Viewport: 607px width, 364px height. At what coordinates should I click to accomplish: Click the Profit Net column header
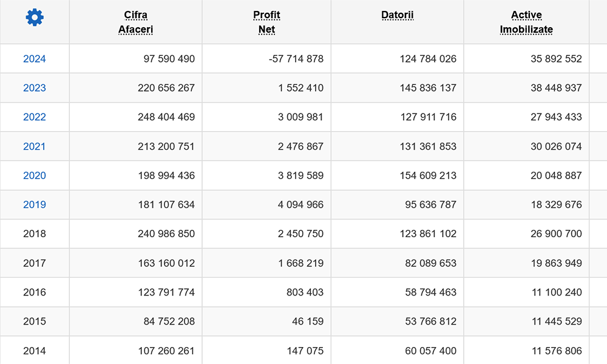[x=266, y=22]
